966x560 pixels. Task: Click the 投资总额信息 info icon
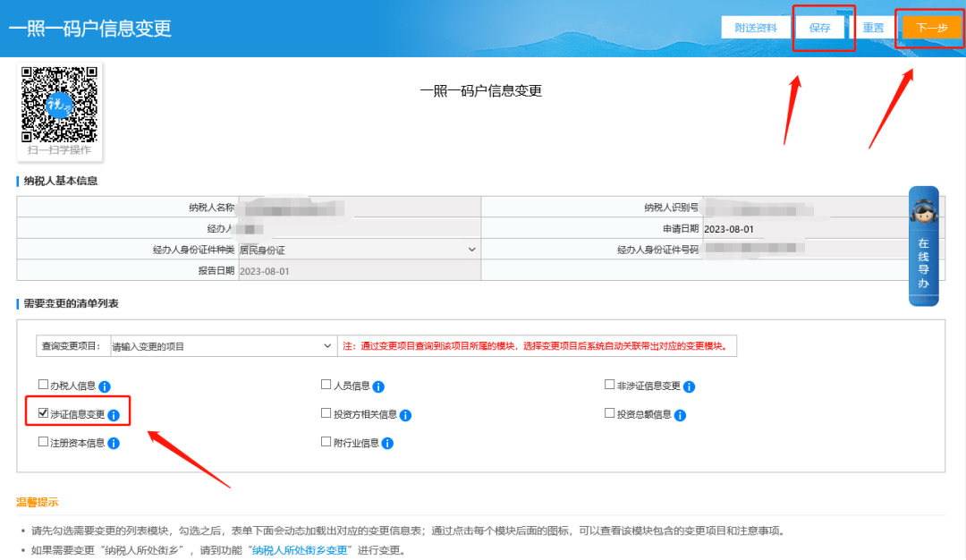[680, 413]
